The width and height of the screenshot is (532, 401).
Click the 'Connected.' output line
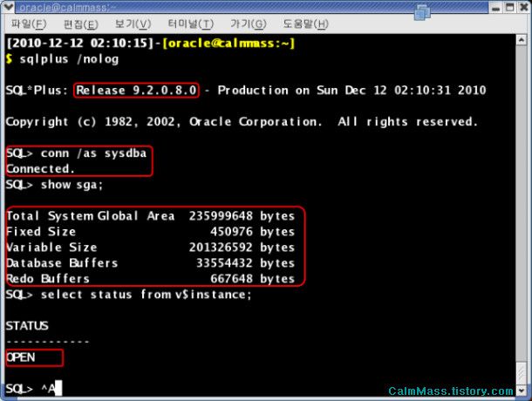pos(40,168)
